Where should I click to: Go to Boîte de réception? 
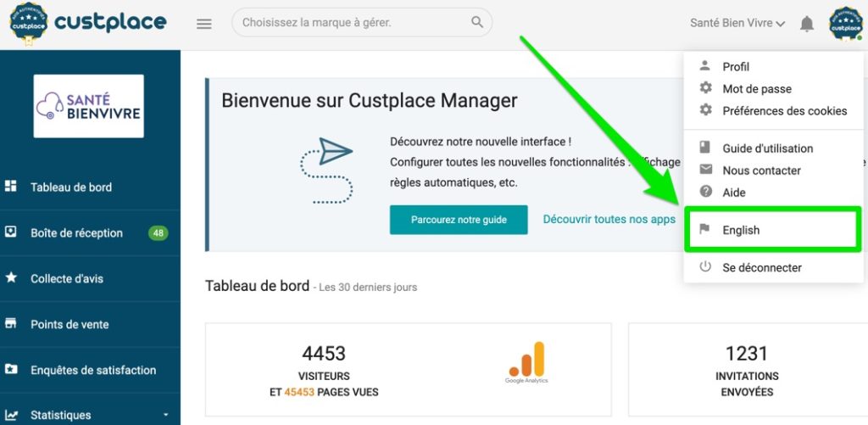click(x=76, y=233)
